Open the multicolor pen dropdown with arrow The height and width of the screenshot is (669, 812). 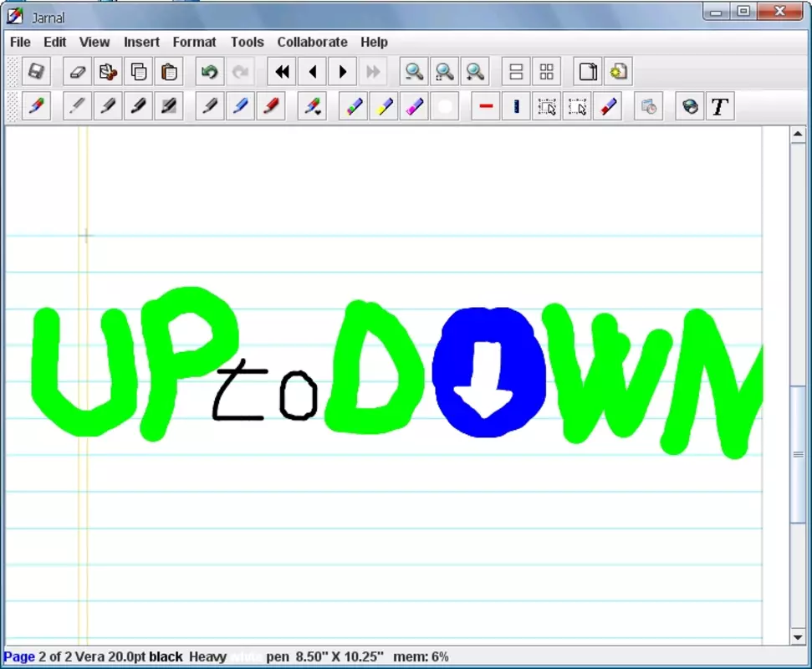tap(312, 107)
